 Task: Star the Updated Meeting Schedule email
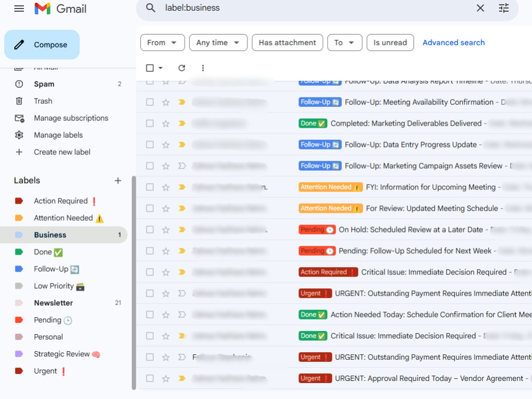(165, 209)
